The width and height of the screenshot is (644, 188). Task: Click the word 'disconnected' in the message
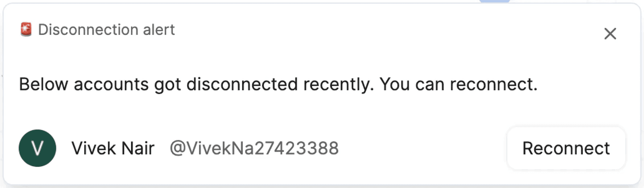pyautogui.click(x=242, y=84)
